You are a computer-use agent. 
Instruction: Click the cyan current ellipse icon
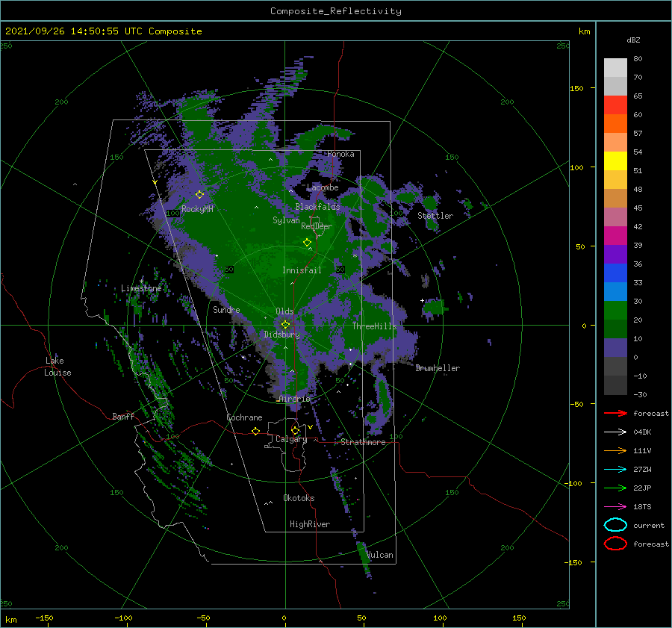tap(615, 525)
